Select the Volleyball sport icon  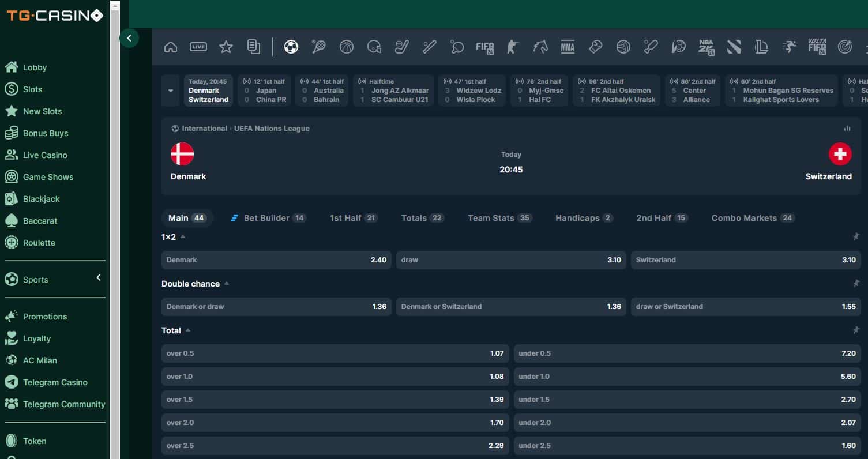click(x=623, y=47)
